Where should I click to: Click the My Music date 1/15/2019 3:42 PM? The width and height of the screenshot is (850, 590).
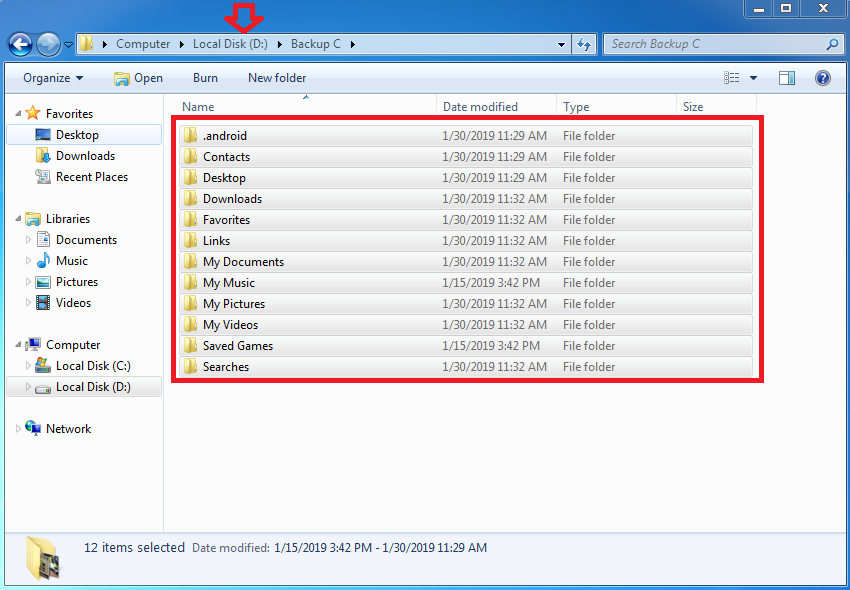(x=491, y=283)
